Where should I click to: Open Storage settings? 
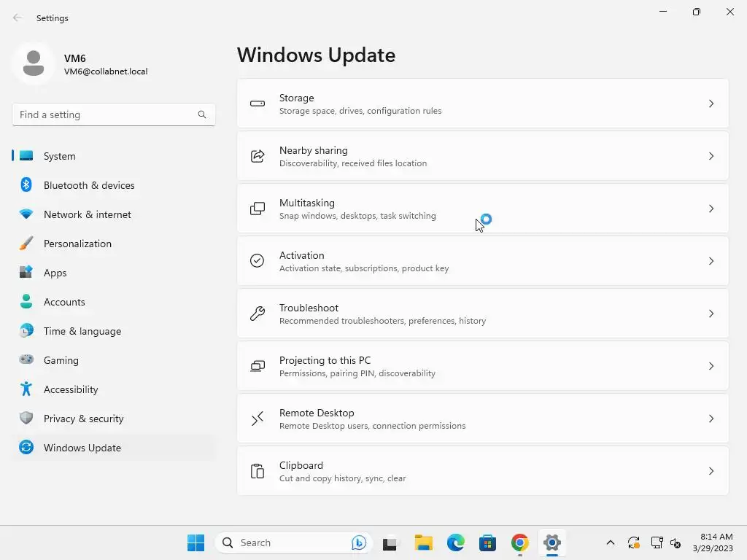point(483,104)
